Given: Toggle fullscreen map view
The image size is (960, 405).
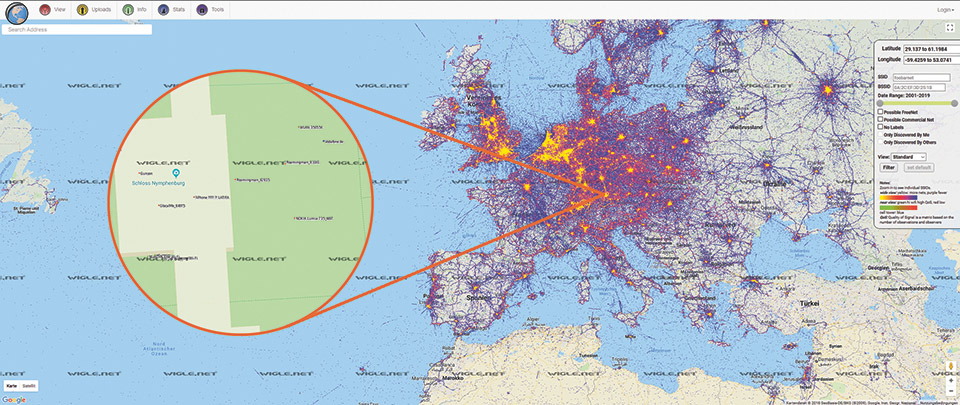Looking at the screenshot, I should click(x=950, y=28).
